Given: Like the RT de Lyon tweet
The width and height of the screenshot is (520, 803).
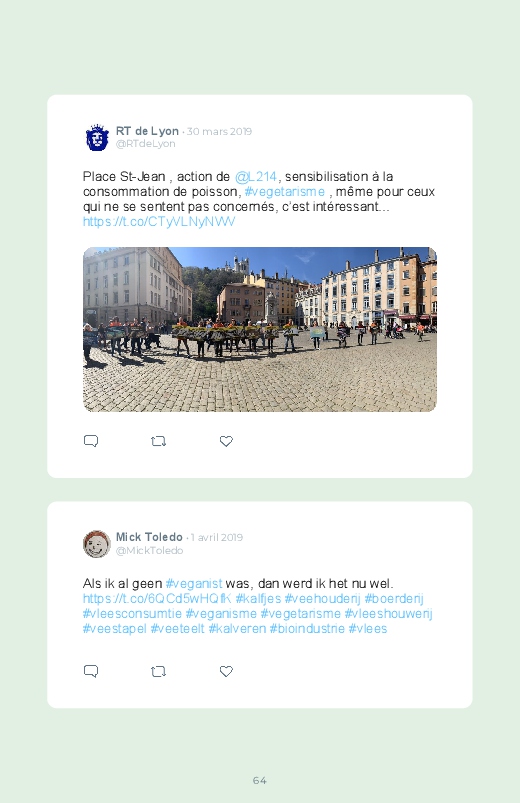Looking at the screenshot, I should (226, 441).
